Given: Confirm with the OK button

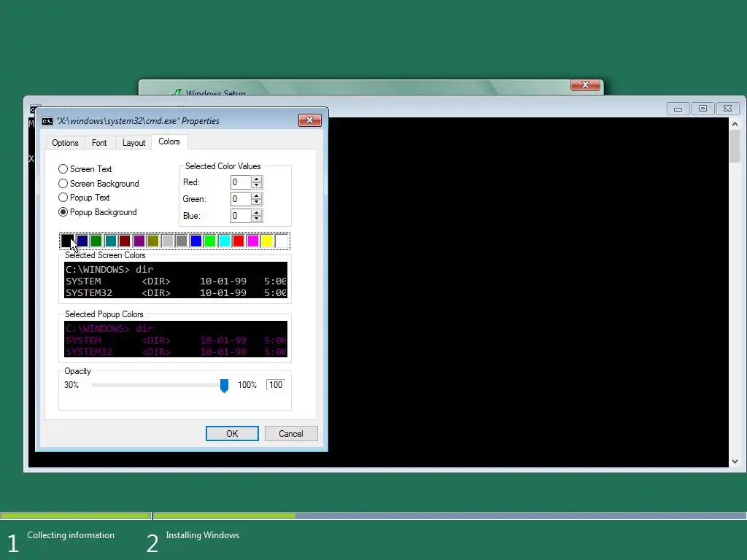Looking at the screenshot, I should tap(232, 433).
